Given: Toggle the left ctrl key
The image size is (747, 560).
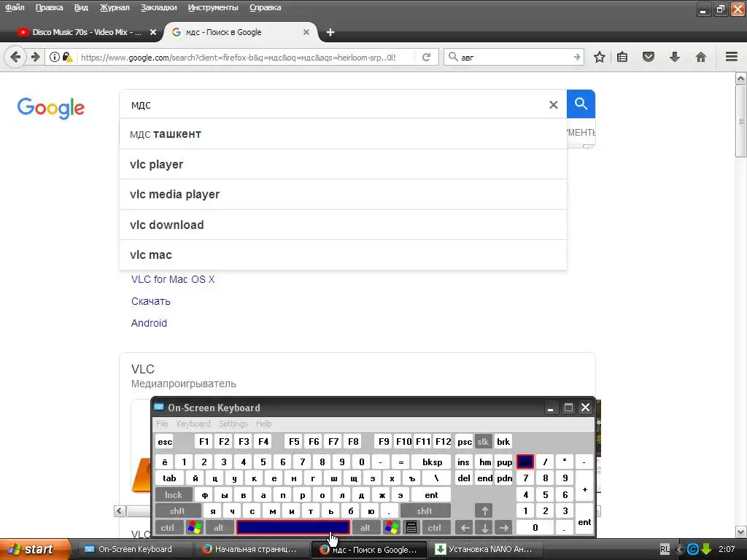Looking at the screenshot, I should coord(168,528).
